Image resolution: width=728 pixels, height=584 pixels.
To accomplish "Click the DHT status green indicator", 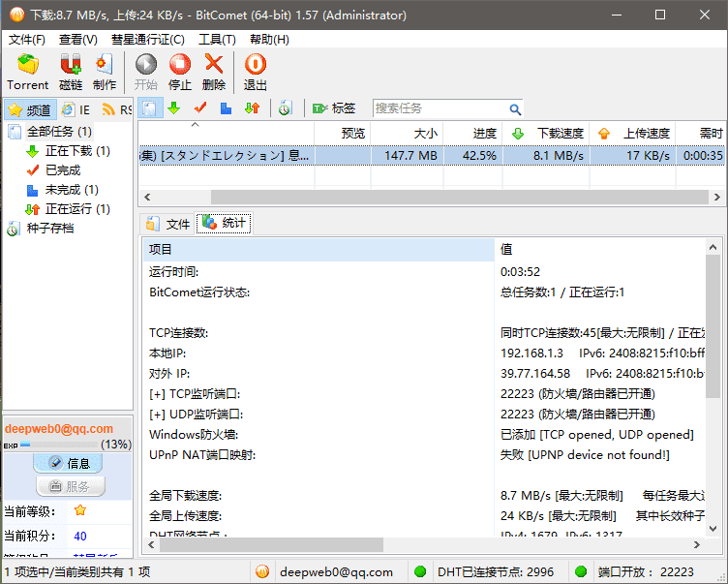I will click(x=420, y=571).
